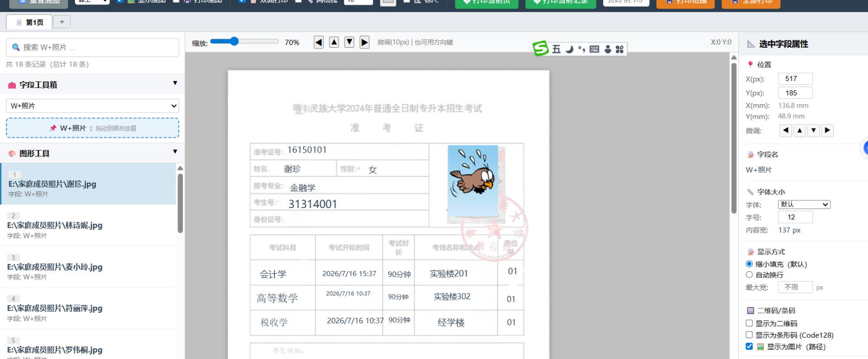Select record 1 谢珍.jpg
The height and width of the screenshot is (359, 868).
point(88,184)
